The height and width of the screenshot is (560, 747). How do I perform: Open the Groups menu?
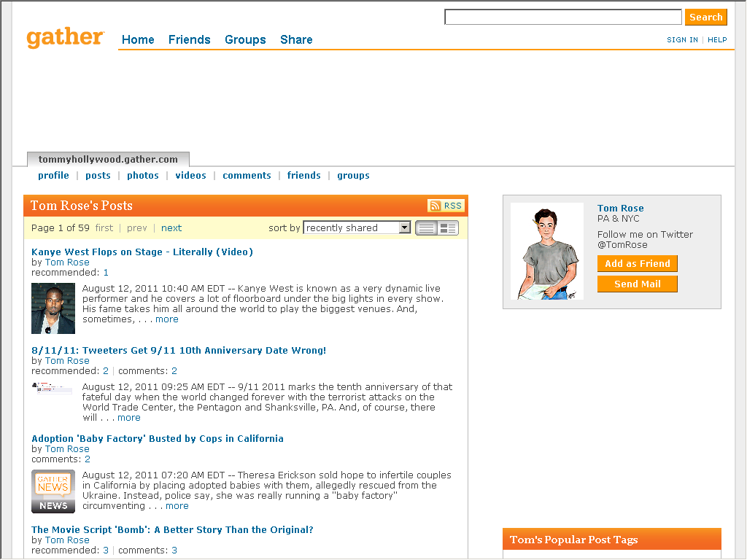click(245, 39)
